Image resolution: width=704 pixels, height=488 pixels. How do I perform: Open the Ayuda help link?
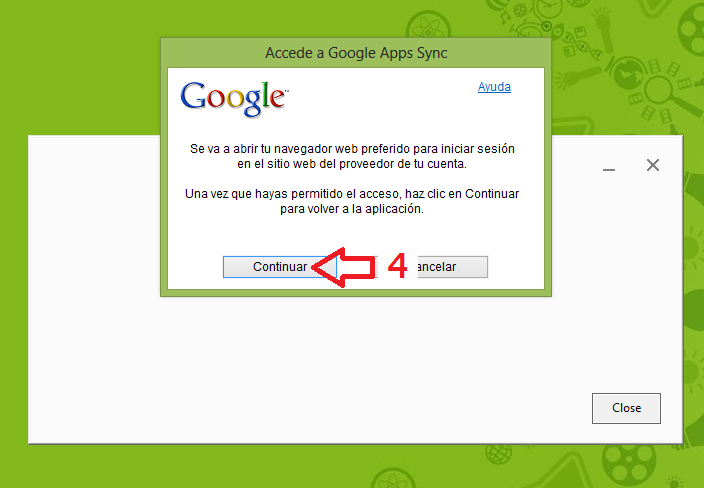click(494, 87)
